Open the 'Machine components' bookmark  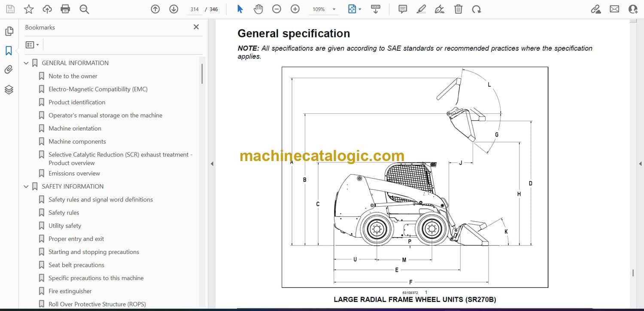77,141
